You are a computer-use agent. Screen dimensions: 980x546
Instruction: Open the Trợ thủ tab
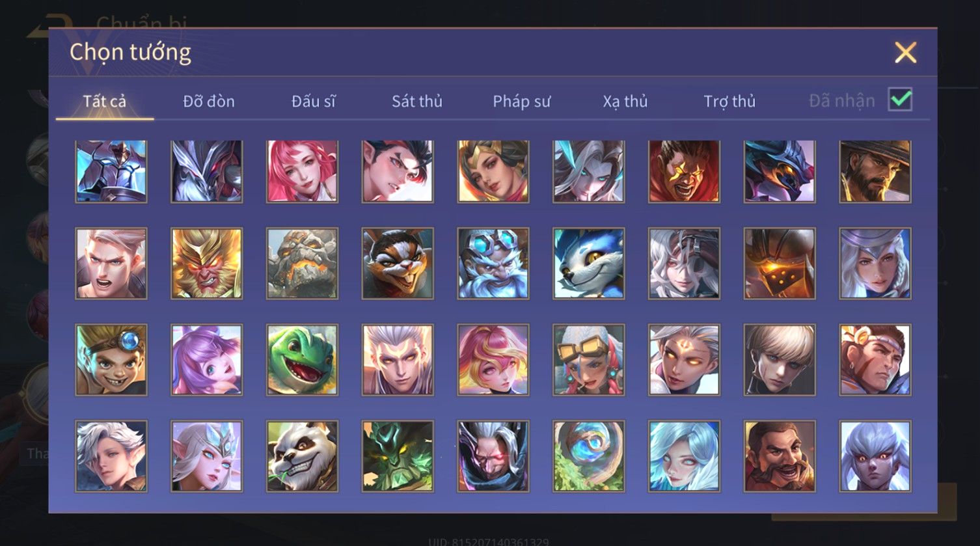tap(729, 101)
